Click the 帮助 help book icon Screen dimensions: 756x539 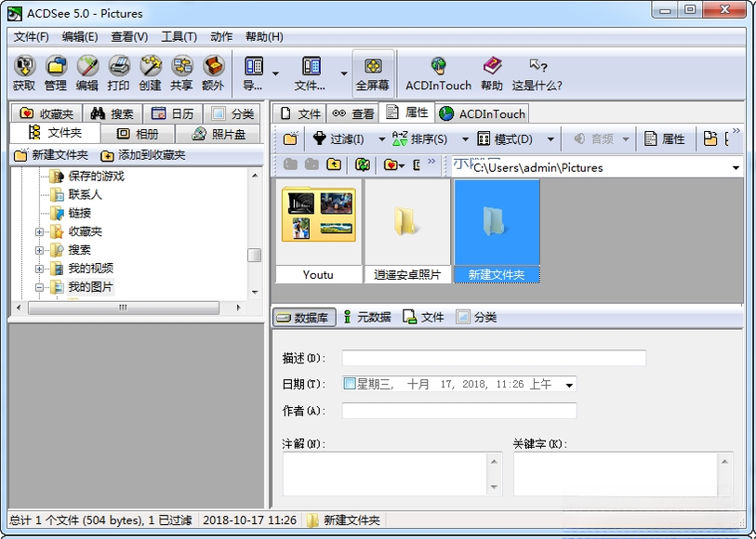point(492,73)
